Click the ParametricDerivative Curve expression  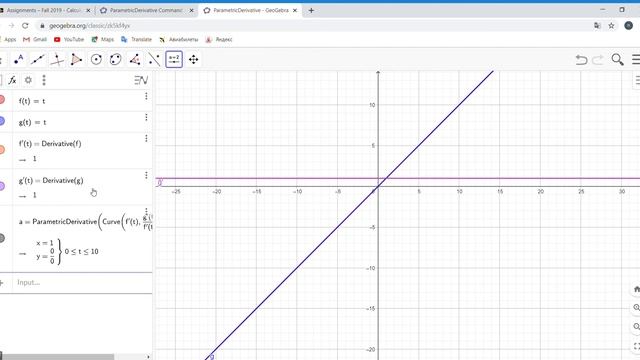(x=86, y=222)
